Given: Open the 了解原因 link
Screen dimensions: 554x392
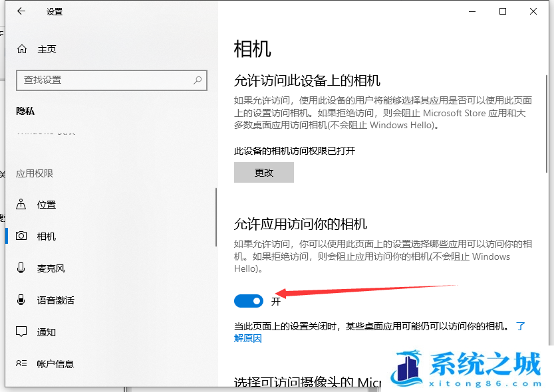Looking at the screenshot, I should 248,338.
